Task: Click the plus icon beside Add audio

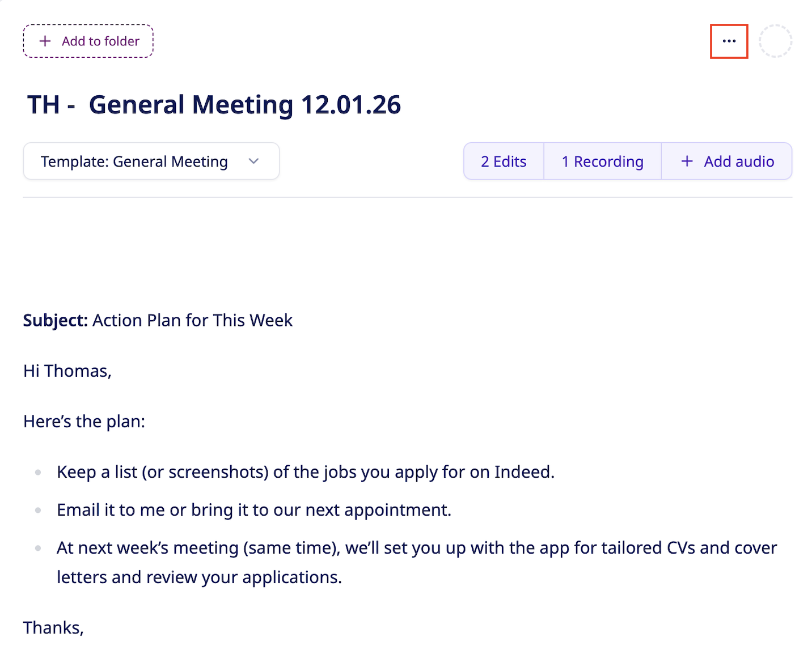Action: click(x=687, y=161)
